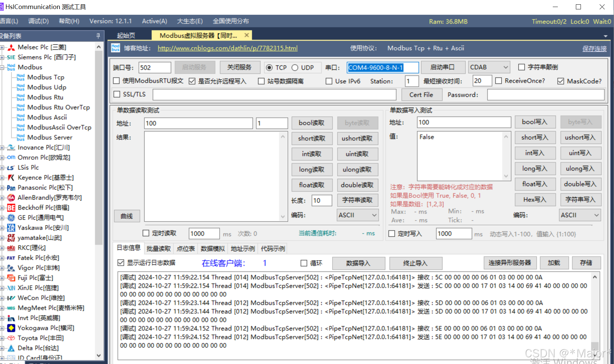
Task: Open the 帮助(H) menu
Action: point(69,21)
